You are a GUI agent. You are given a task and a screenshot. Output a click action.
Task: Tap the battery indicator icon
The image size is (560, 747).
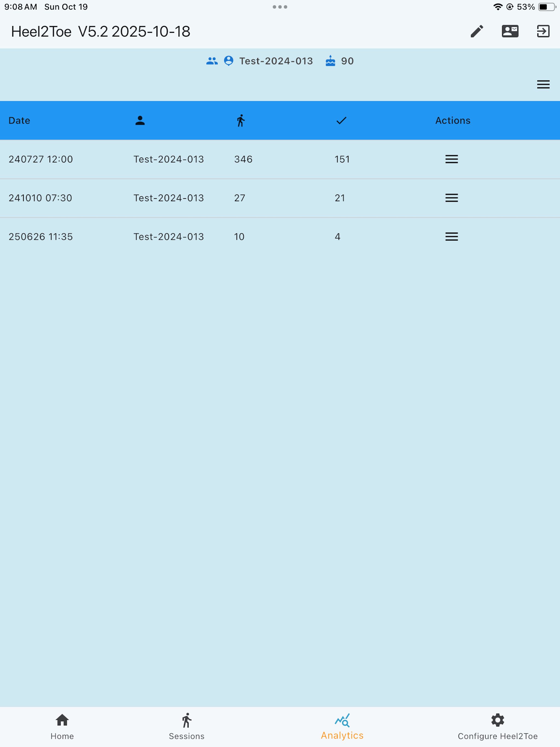(x=547, y=7)
